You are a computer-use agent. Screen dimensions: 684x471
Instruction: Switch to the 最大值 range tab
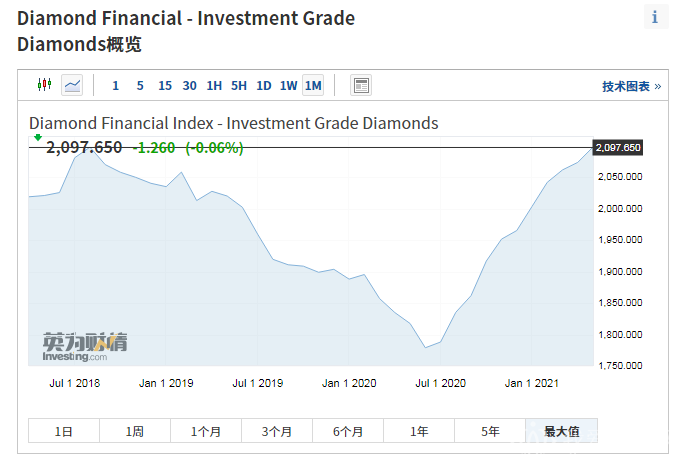click(x=561, y=432)
